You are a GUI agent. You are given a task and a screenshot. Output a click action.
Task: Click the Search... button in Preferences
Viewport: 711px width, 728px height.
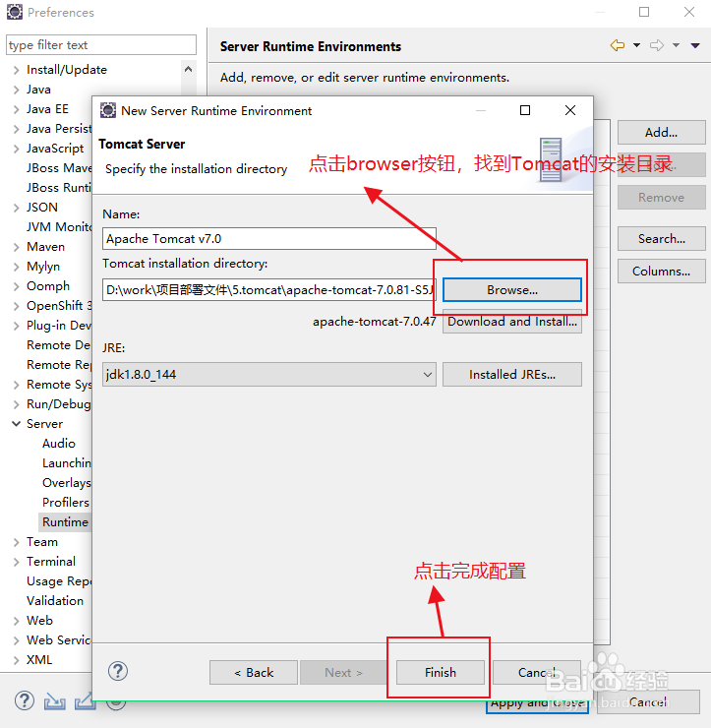pos(662,239)
